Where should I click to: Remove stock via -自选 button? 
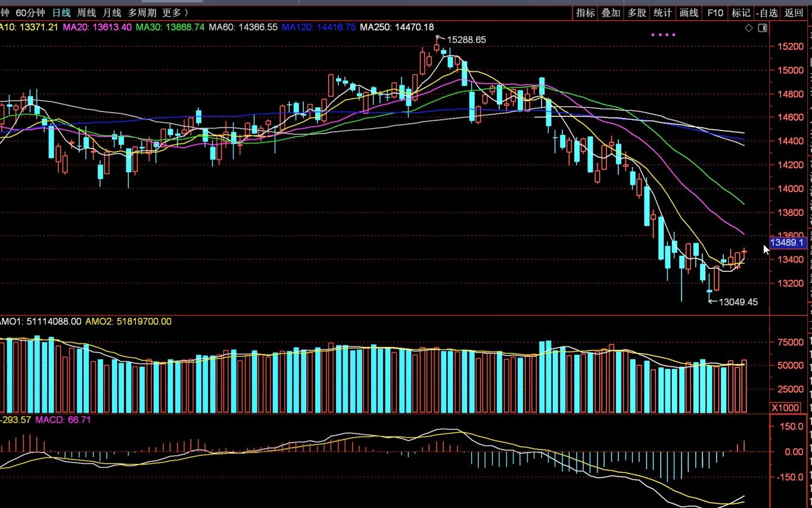click(767, 13)
